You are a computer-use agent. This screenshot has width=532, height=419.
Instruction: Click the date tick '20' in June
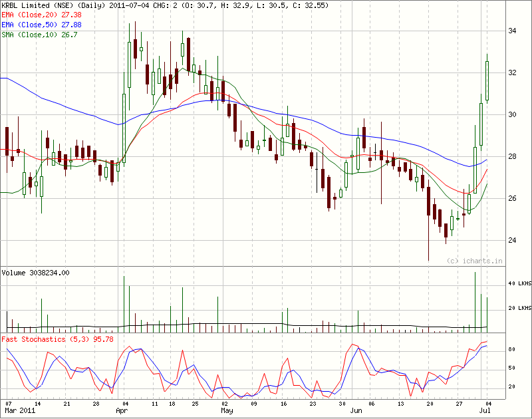(x=430, y=404)
